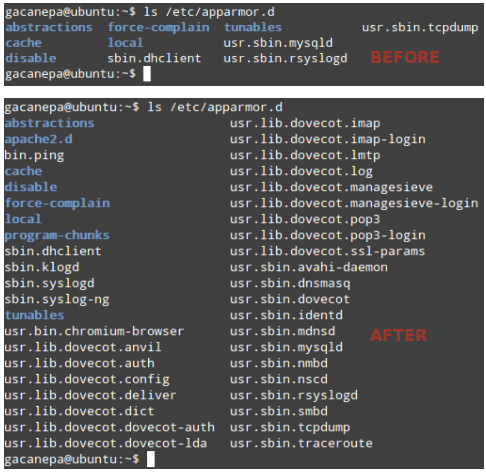
Task: Select usr.lib.dovecot.ssl-params entry
Action: coord(327,251)
